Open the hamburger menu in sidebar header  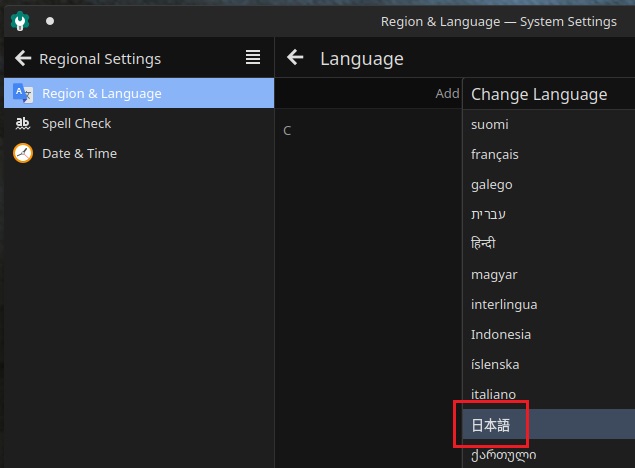click(253, 57)
